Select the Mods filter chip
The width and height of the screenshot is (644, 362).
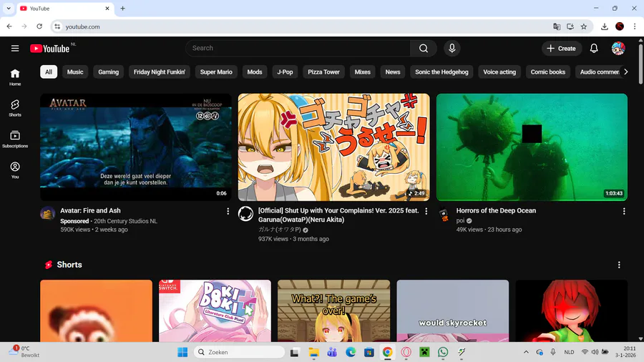(255, 72)
